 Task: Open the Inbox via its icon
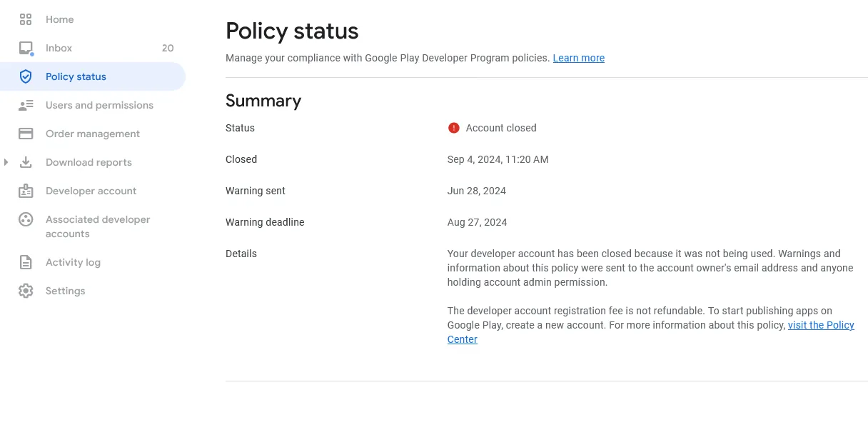(26, 48)
